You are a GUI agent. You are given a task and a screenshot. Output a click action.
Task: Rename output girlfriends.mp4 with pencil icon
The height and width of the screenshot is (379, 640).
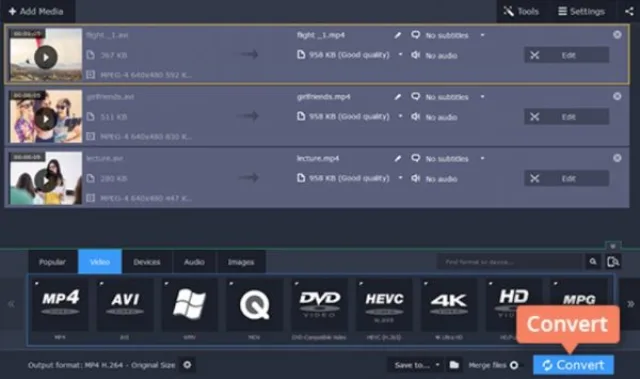click(x=398, y=97)
